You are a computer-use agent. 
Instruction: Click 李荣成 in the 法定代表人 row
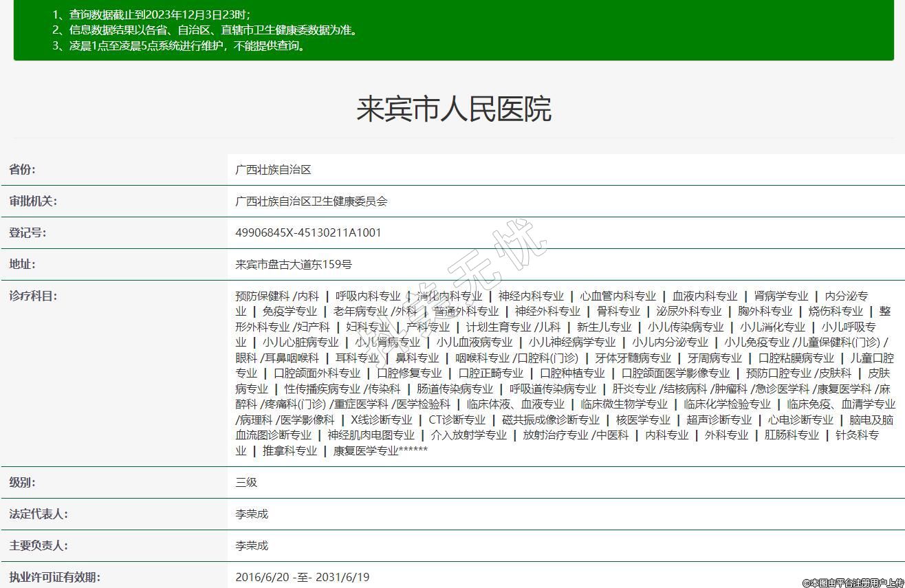[252, 514]
